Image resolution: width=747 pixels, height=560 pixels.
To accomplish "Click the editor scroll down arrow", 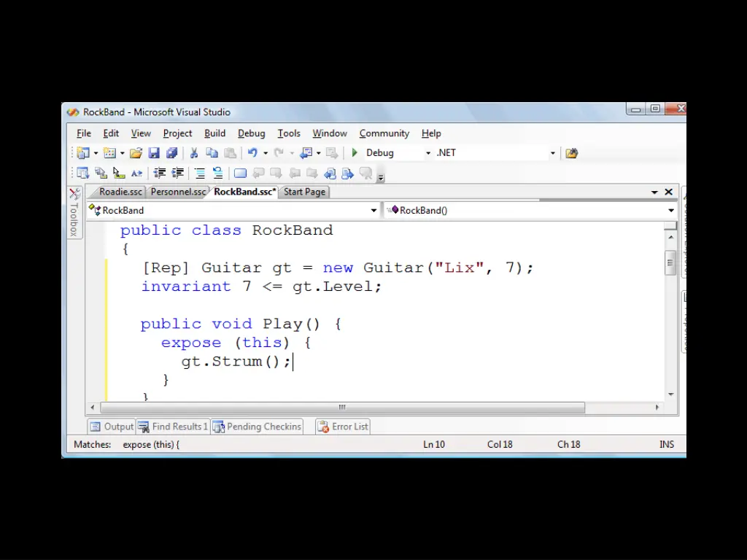I will (671, 394).
